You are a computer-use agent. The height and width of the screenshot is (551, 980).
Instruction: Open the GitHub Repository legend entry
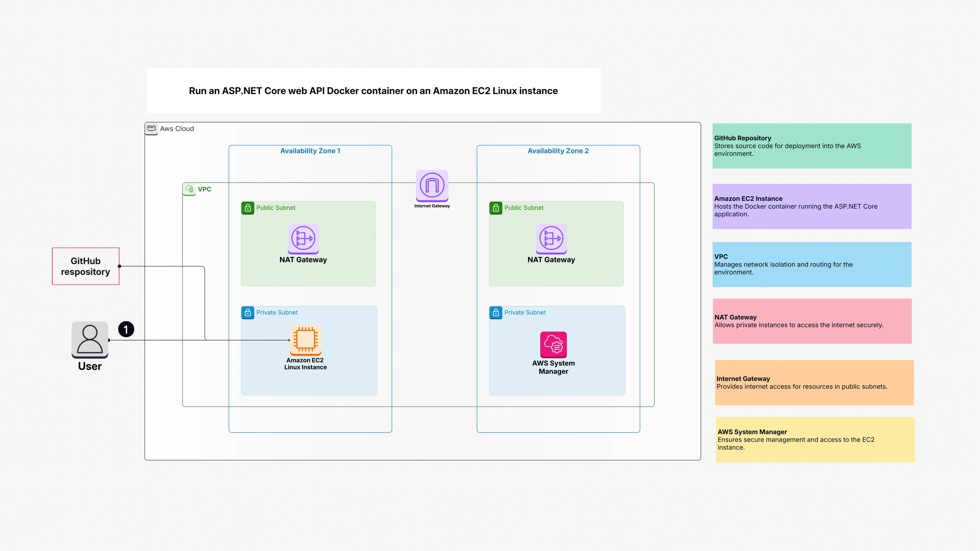coord(811,145)
